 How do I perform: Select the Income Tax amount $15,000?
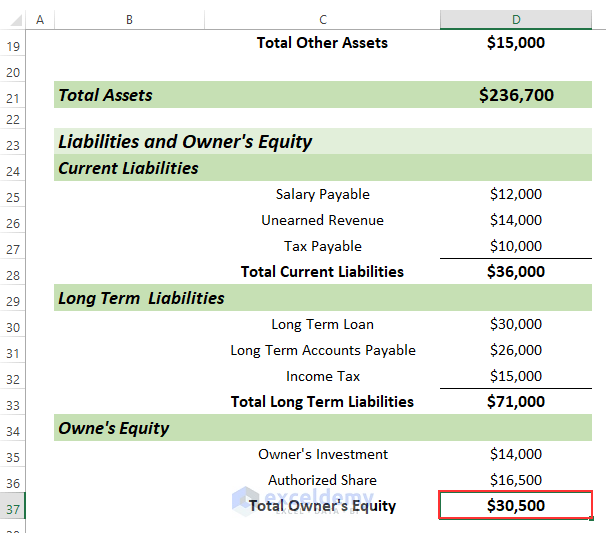pyautogui.click(x=516, y=376)
